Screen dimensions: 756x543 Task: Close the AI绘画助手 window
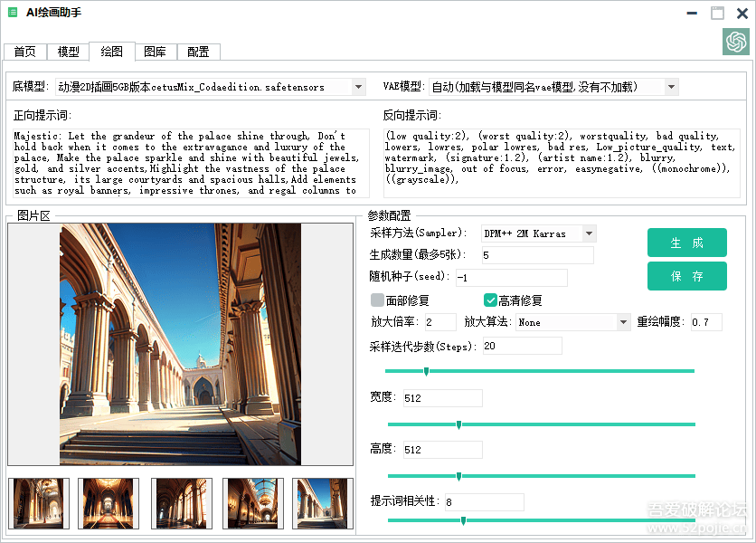click(x=742, y=13)
